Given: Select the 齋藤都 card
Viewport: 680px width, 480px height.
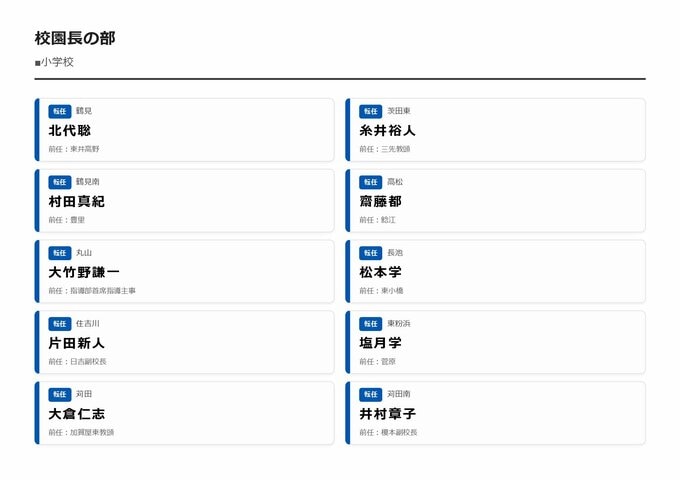Looking at the screenshot, I should click(496, 200).
